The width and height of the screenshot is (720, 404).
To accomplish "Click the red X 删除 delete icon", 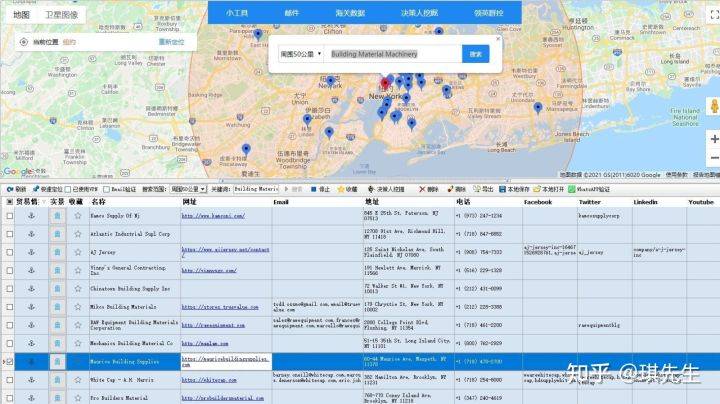I will click(x=422, y=189).
